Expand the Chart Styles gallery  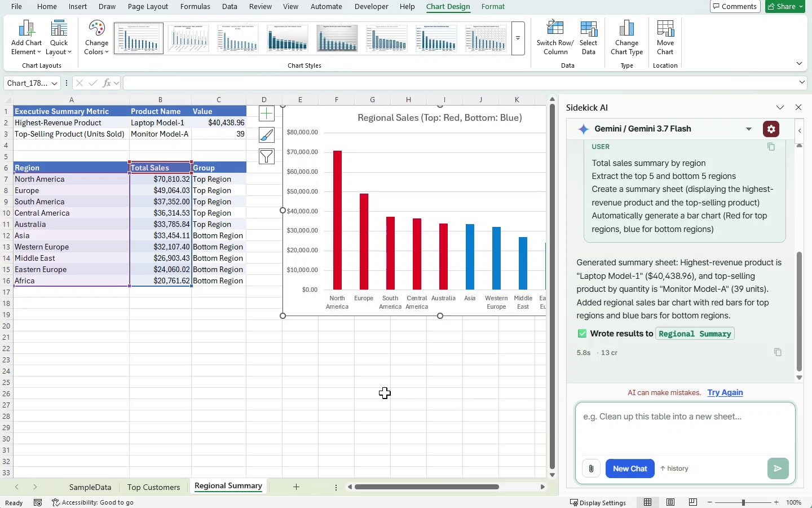click(518, 38)
